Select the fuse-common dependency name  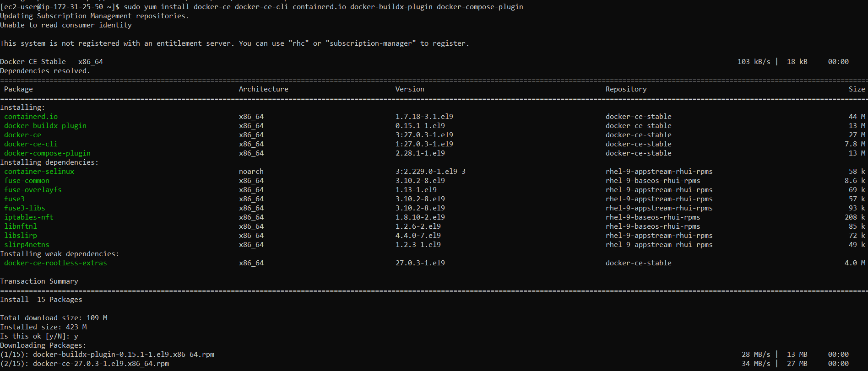pyautogui.click(x=27, y=181)
